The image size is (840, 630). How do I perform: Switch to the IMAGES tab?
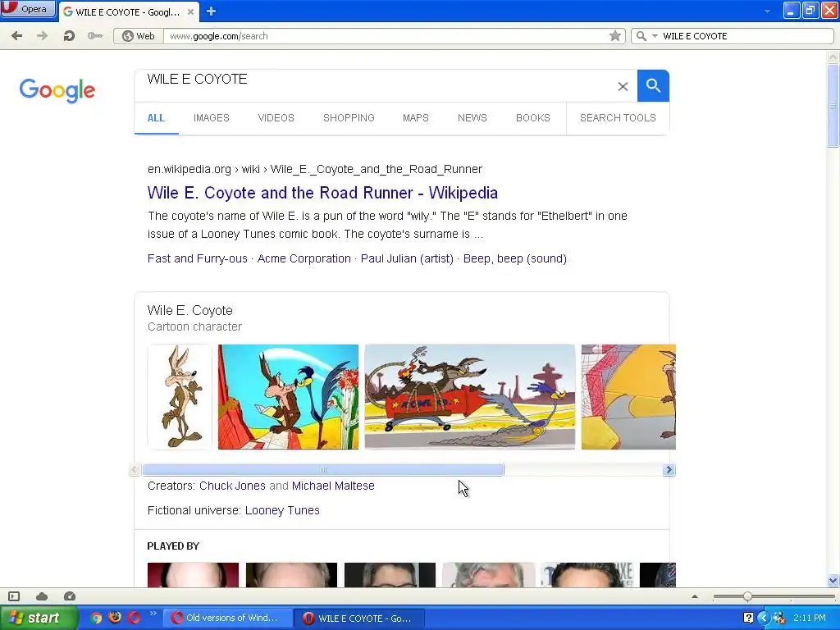(211, 118)
